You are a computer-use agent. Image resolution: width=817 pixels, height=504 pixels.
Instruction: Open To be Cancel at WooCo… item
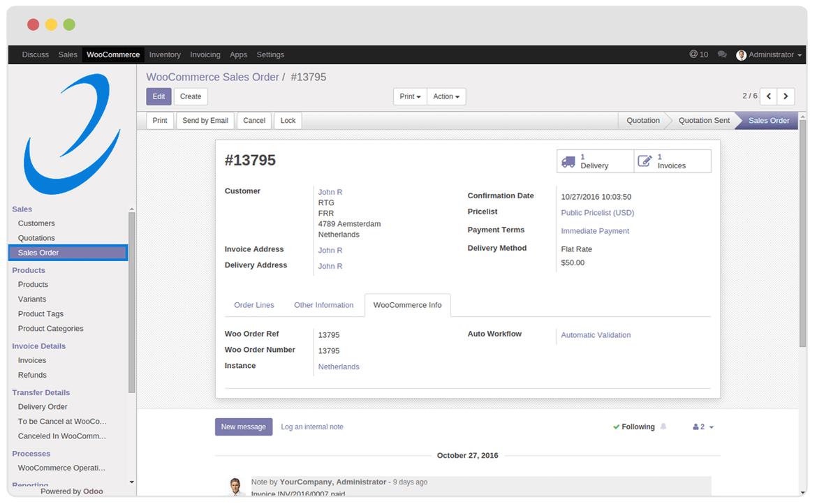coord(62,421)
